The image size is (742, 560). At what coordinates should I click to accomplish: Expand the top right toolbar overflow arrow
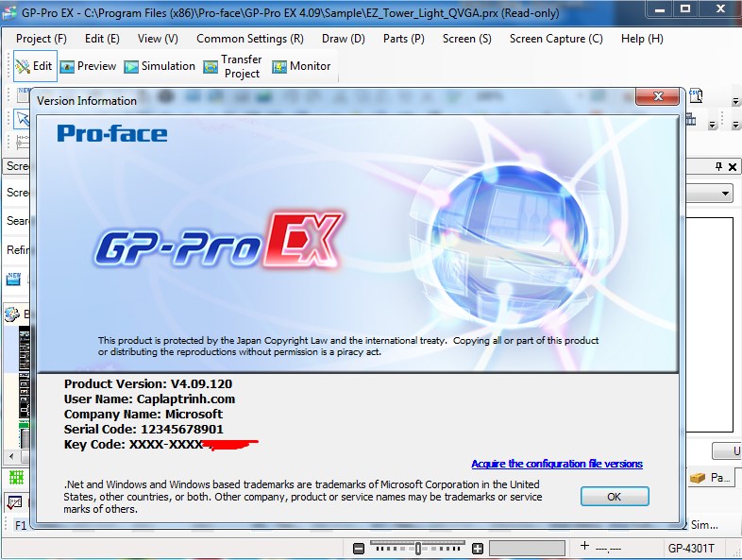(x=735, y=101)
